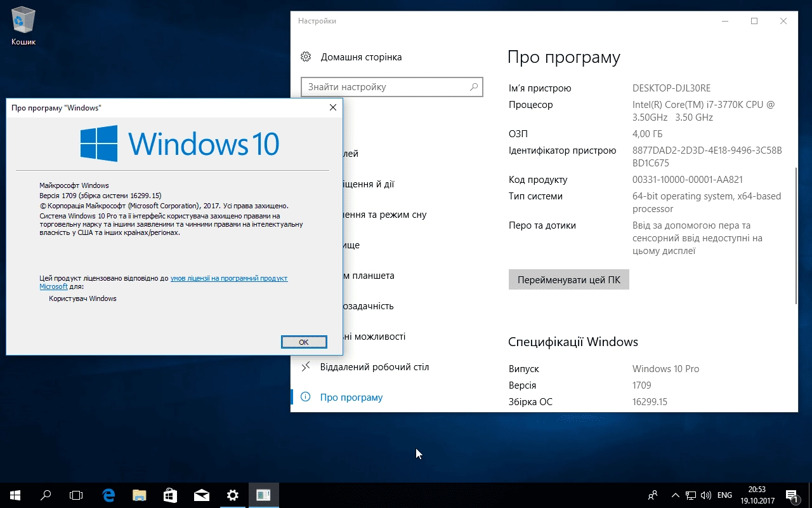This screenshot has width=812, height=508.
Task: Select the notifications and actions (й дії) item
Action: 369,184
